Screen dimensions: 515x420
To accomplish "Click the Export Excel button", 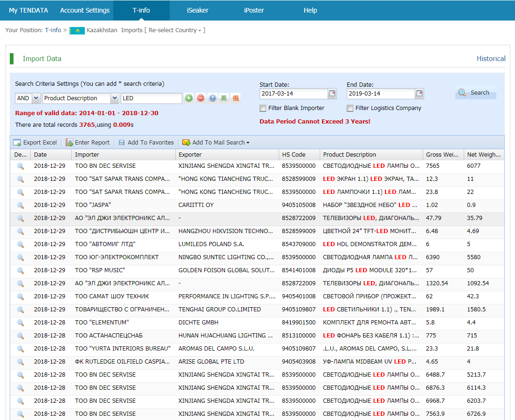I will click(35, 143).
